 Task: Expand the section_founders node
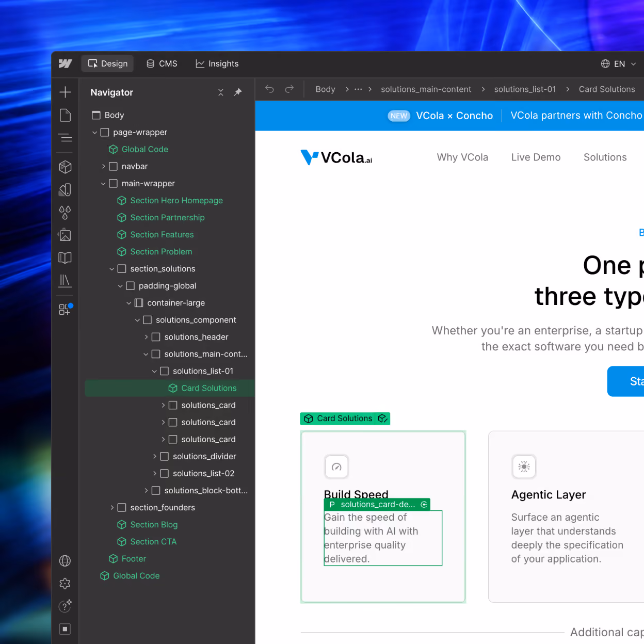point(112,508)
